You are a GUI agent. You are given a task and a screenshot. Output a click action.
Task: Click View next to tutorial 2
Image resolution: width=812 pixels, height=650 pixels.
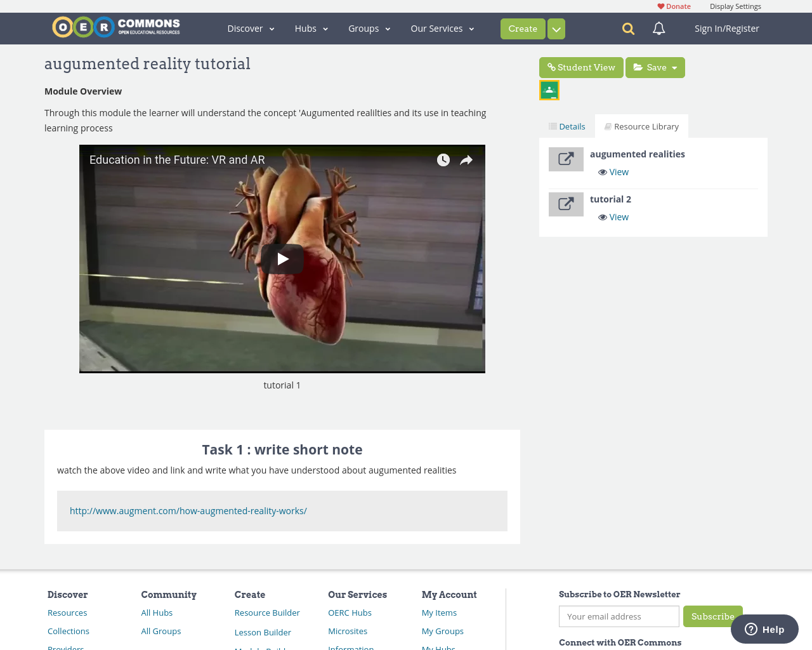(613, 216)
